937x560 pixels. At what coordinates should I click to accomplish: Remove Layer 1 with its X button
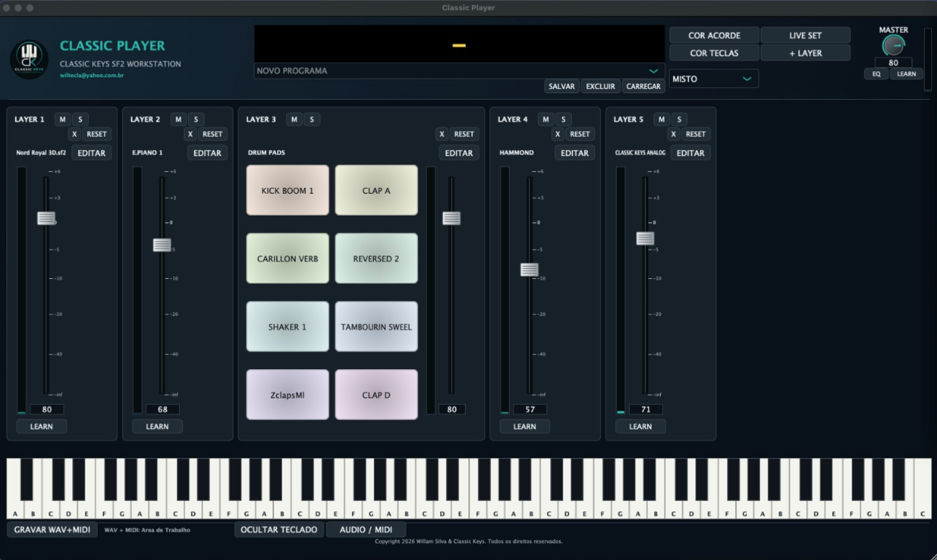[74, 134]
